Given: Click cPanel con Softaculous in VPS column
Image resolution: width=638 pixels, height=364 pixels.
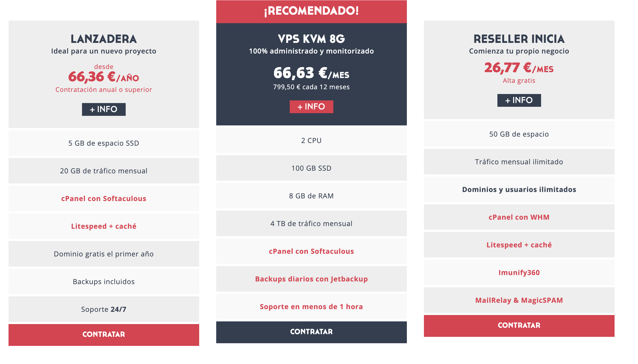Looking at the screenshot, I should [x=311, y=251].
